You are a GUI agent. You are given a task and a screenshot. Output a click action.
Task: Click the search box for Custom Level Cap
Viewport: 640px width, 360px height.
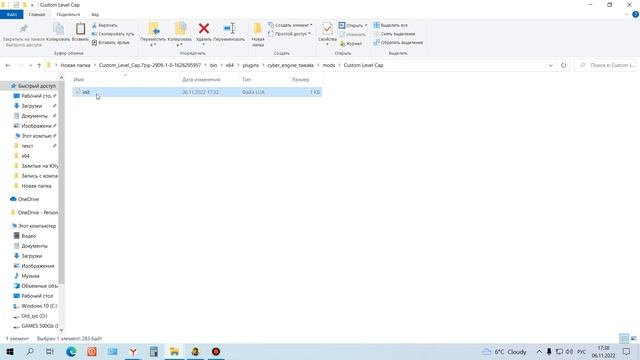coord(606,65)
